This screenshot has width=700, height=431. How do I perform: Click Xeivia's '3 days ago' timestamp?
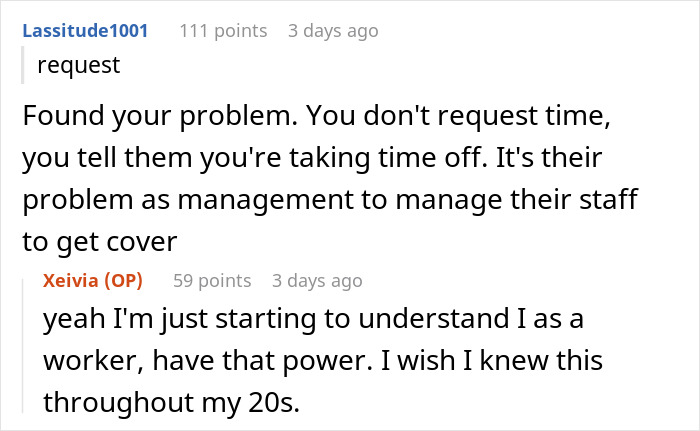[317, 281]
